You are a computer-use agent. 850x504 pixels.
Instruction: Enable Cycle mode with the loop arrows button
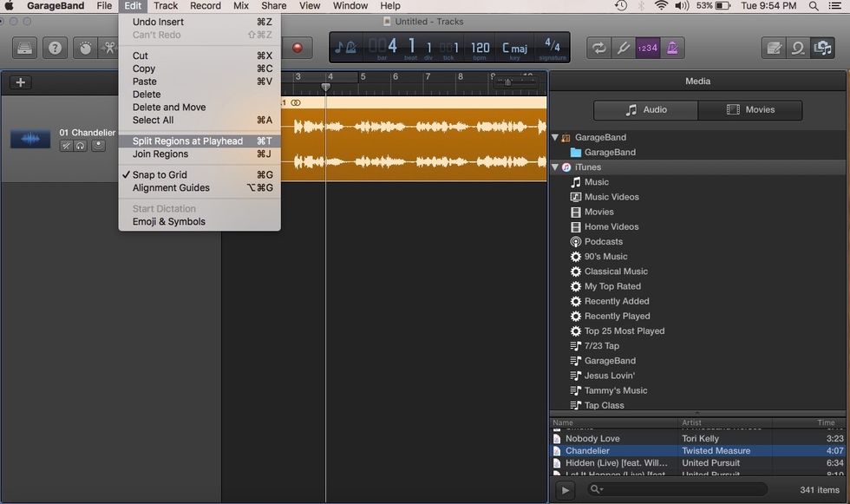[x=598, y=48]
